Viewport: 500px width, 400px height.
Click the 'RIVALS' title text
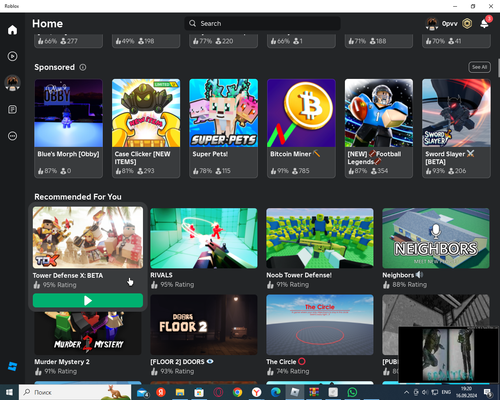tap(161, 275)
